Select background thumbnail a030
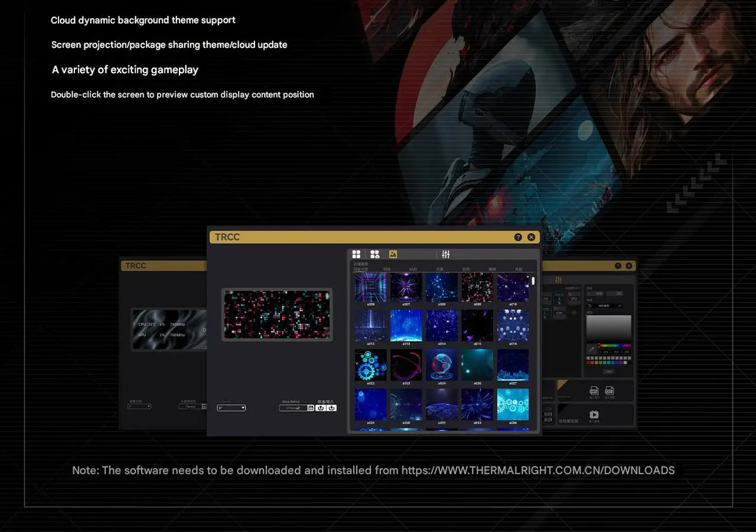Screen dimensions: 756x532 [x=406, y=404]
